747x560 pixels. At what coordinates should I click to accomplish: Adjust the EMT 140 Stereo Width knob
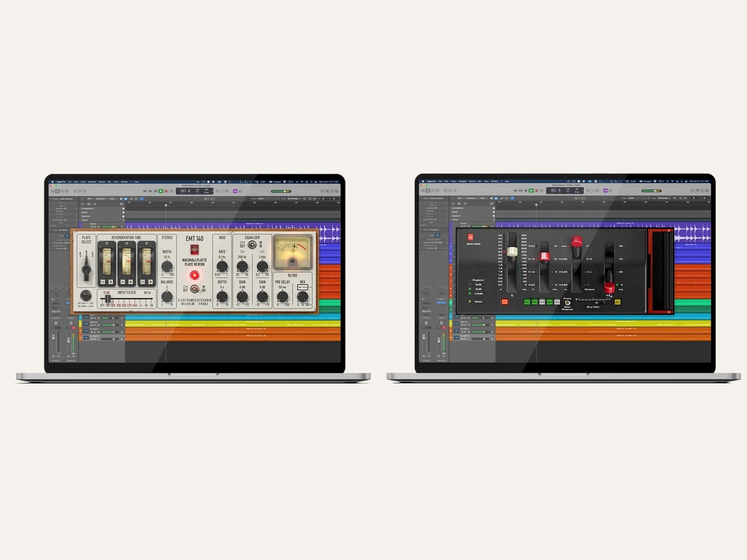point(167,266)
